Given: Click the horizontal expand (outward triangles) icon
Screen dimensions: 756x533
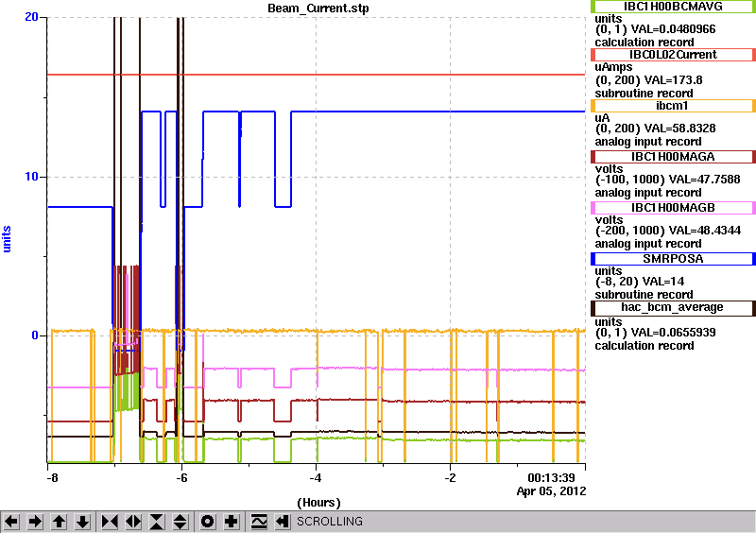Looking at the screenshot, I should tap(133, 522).
